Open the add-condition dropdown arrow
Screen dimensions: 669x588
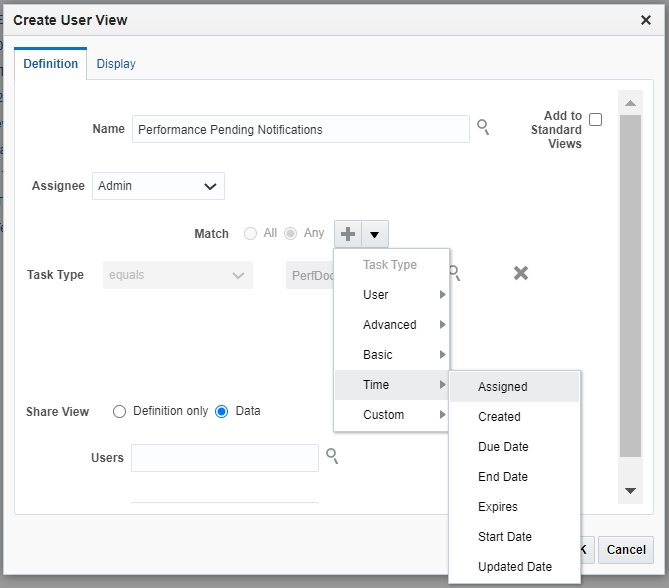pos(375,234)
